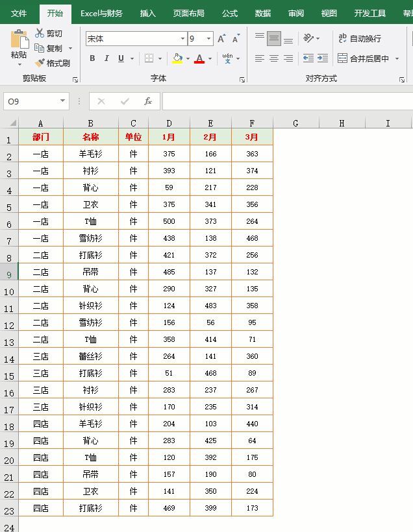Apply red font color A
Screen dimensions: 413x532
click(199, 58)
